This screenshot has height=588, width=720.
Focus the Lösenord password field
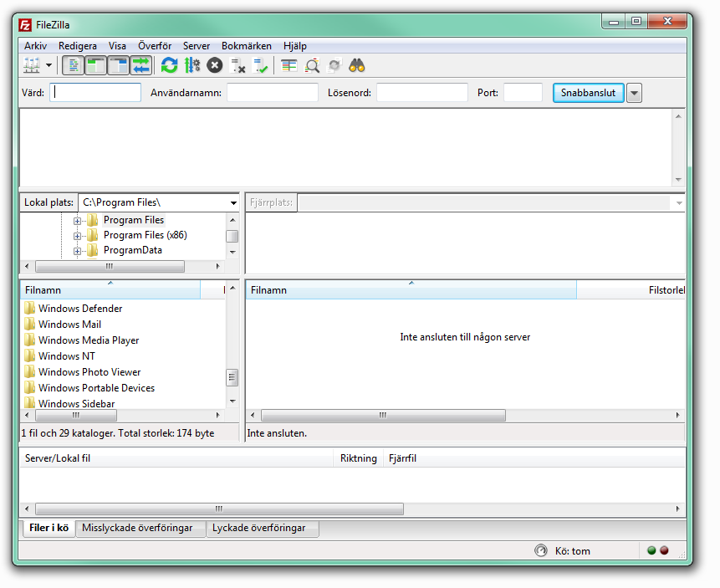[422, 92]
